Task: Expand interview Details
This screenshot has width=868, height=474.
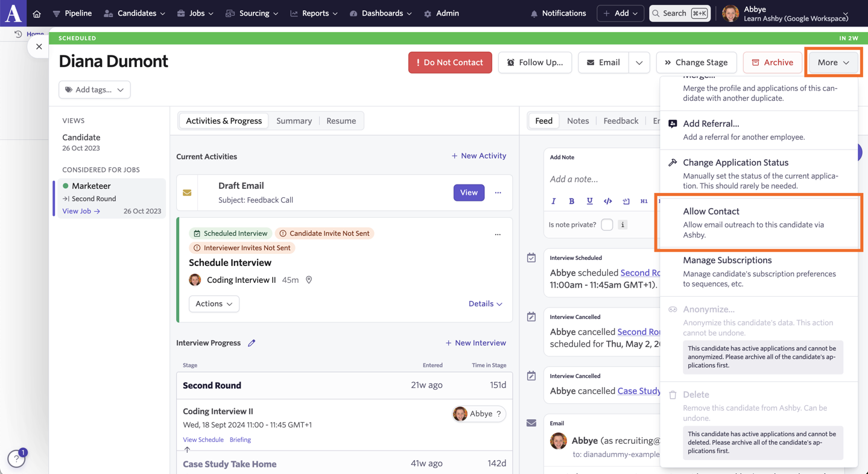Action: pos(486,304)
